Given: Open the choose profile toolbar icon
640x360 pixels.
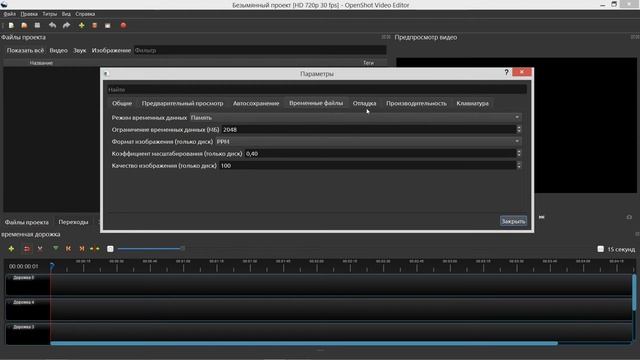Looking at the screenshot, I should point(94,25).
